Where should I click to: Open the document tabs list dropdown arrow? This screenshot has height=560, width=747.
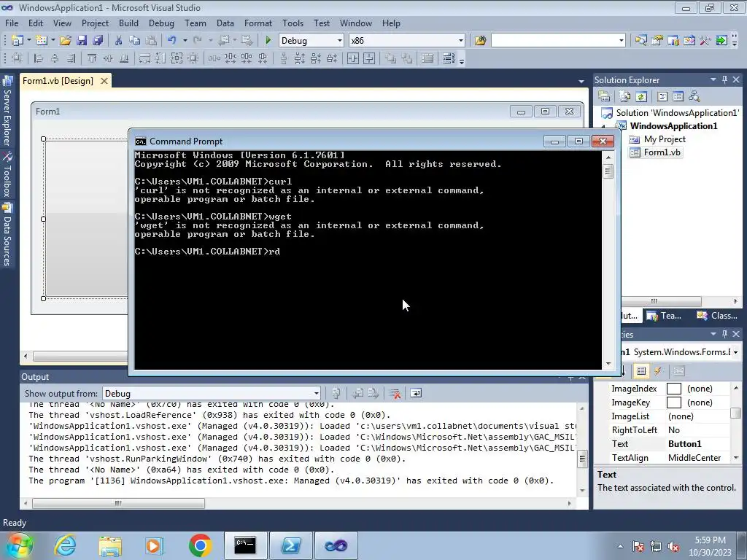[x=581, y=82]
